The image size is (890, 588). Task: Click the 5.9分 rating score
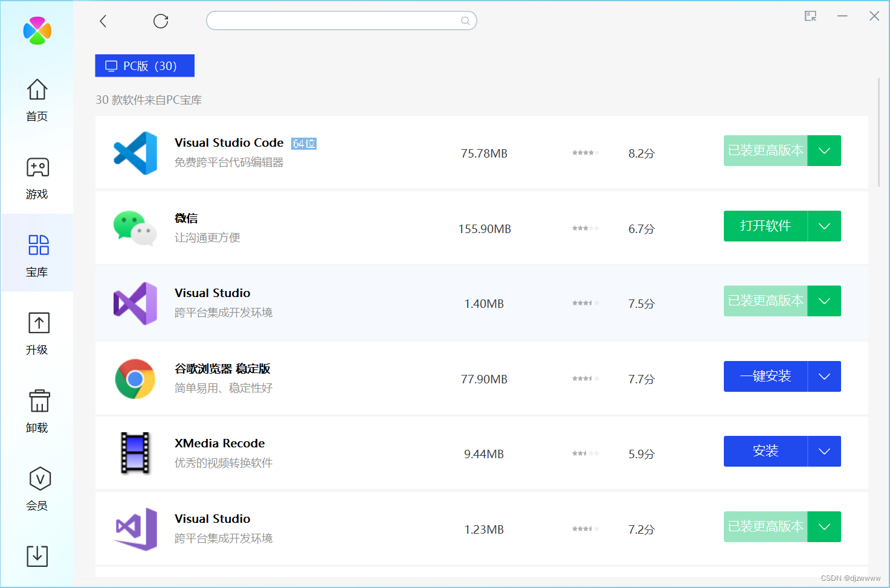point(642,454)
